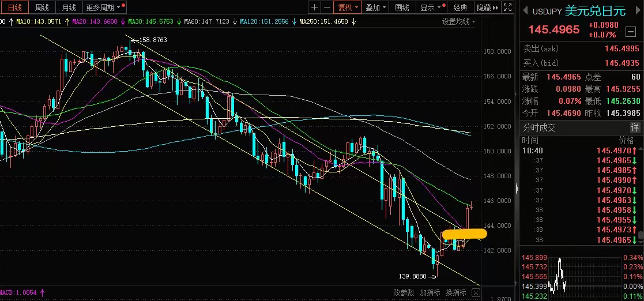The height and width of the screenshot is (301, 644).
Task: Open the 复权 adjustment dropdown
Action: click(348, 7)
